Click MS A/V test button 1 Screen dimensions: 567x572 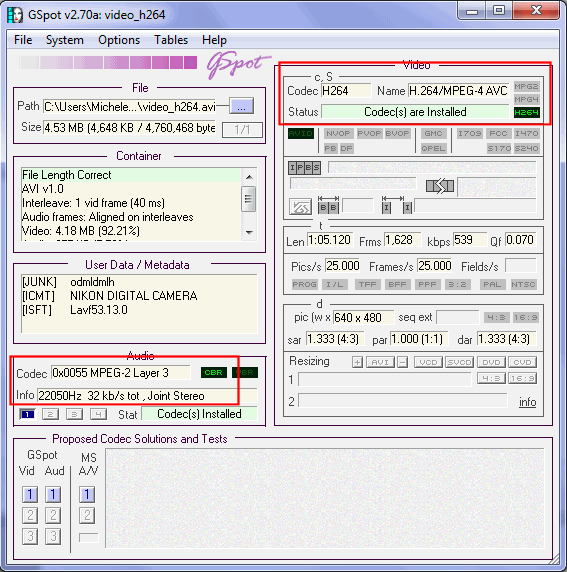87,495
